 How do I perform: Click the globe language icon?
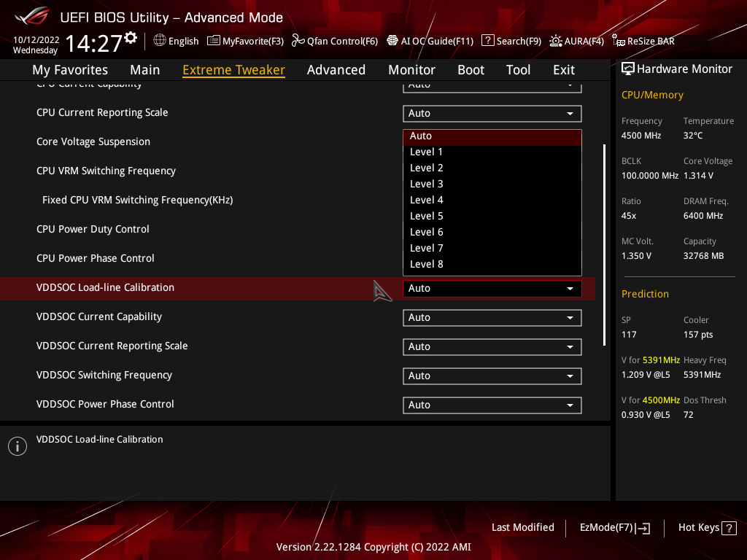pyautogui.click(x=160, y=41)
